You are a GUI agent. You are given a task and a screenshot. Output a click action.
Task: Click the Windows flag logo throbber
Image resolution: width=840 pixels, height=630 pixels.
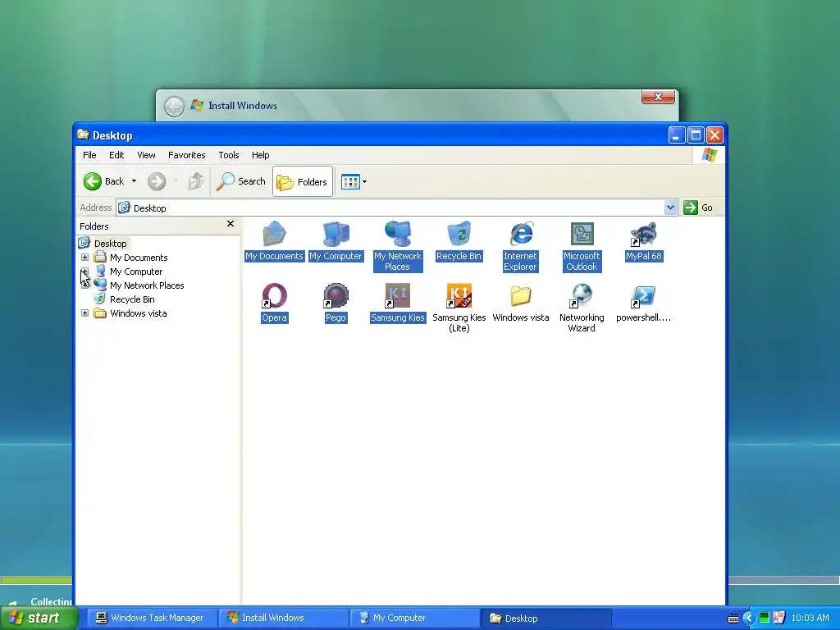pyautogui.click(x=710, y=155)
